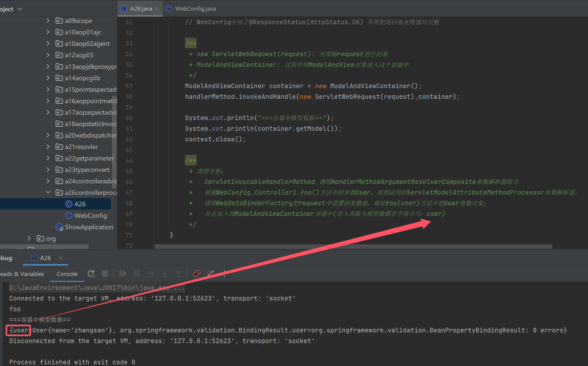Collapse the a26controllerproce package
This screenshot has height=366, width=588.
pos(48,193)
